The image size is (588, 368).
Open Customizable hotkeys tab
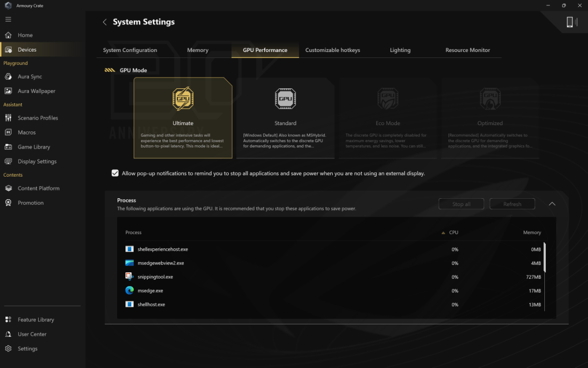[x=333, y=50]
